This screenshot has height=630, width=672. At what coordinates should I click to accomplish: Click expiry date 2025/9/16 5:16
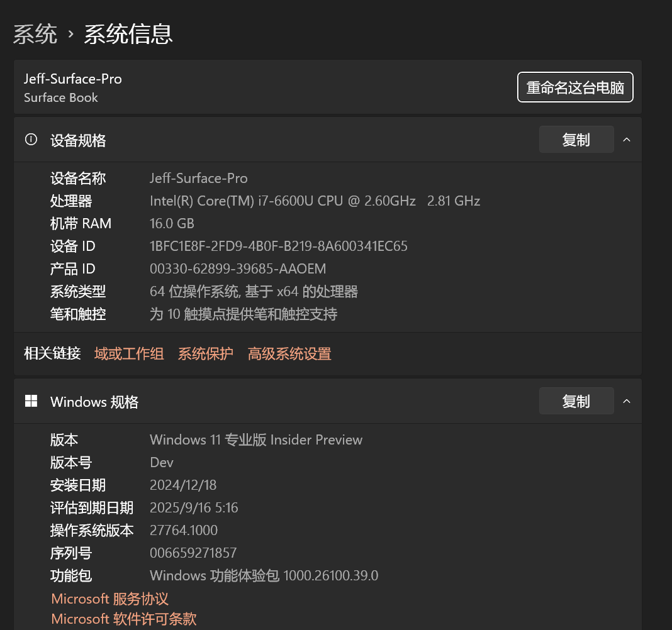pyautogui.click(x=194, y=508)
